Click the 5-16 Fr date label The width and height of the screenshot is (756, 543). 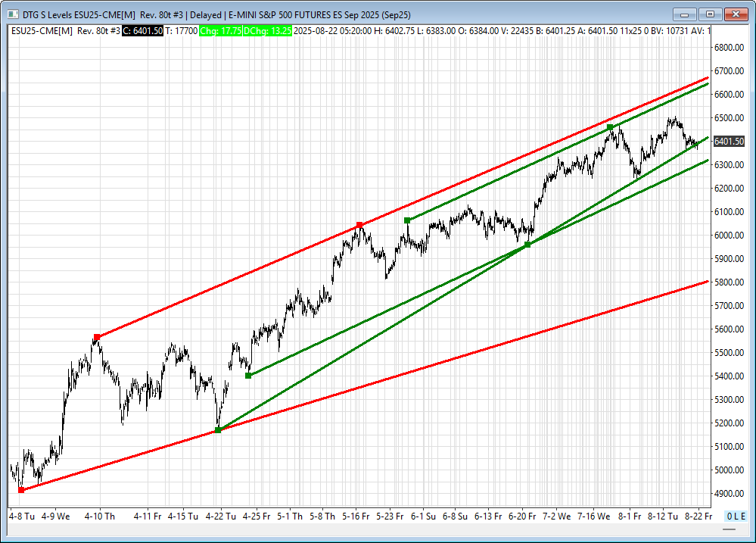coord(356,516)
